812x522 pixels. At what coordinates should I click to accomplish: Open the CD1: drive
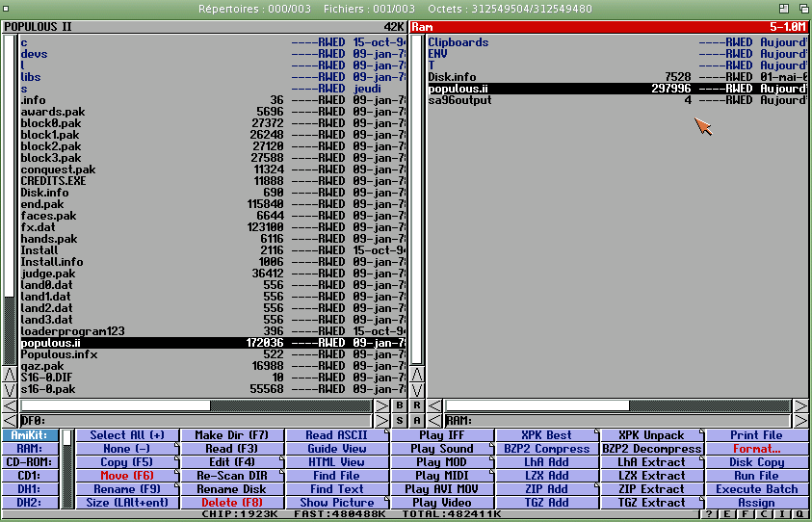30,476
